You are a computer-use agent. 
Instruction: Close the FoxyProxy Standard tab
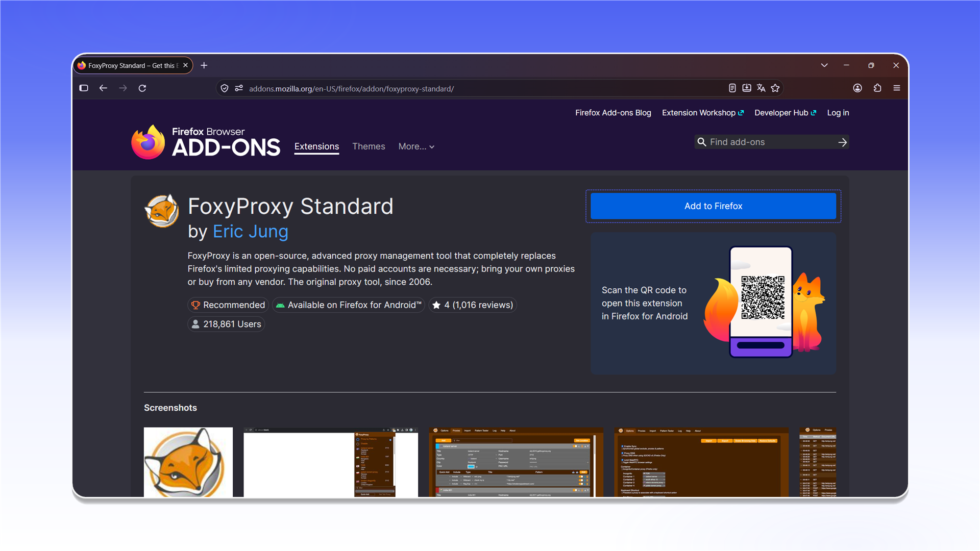(x=185, y=65)
